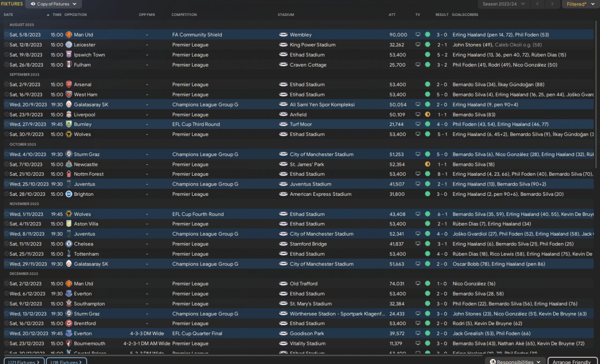Toggle the check circle for Wed, 4/10/2023 fixture
Screen dimensions: 600x364
[7, 154]
